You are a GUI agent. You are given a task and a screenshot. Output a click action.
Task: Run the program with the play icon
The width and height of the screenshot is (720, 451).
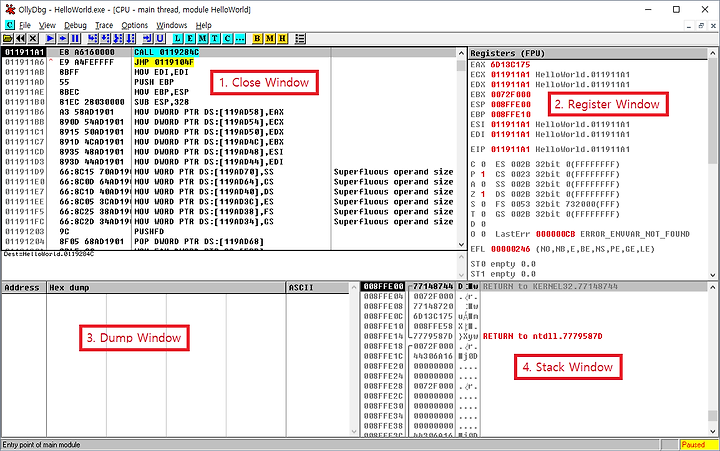50,39
